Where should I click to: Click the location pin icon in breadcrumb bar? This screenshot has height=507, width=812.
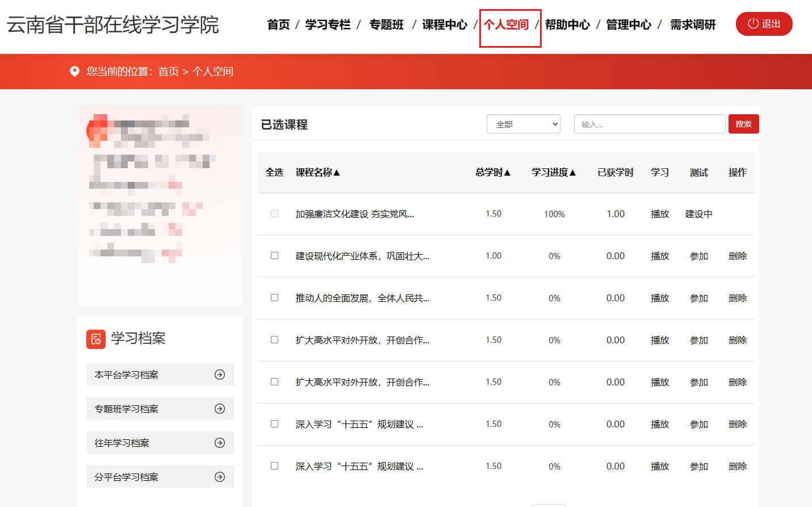tap(74, 72)
